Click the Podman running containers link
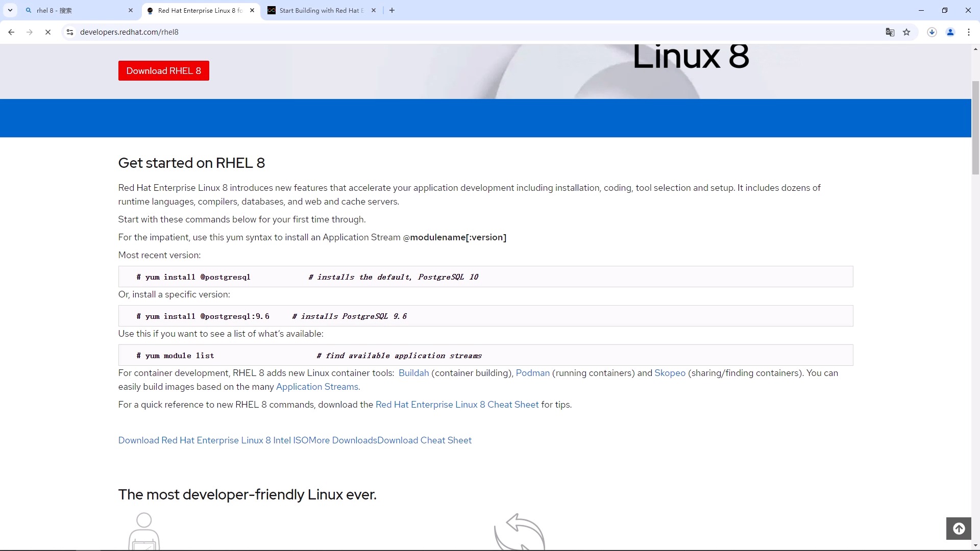Viewport: 980px width, 551px height. tap(532, 373)
